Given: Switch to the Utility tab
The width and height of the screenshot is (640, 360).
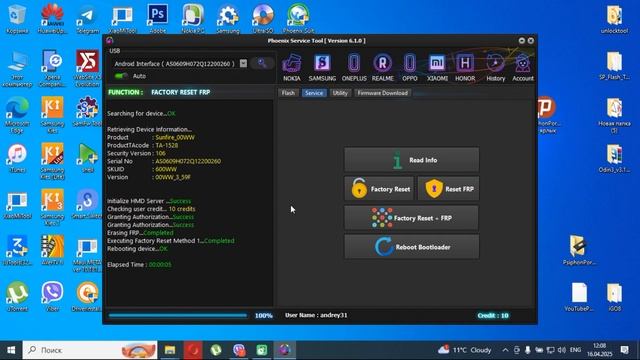Looking at the screenshot, I should click(x=340, y=93).
